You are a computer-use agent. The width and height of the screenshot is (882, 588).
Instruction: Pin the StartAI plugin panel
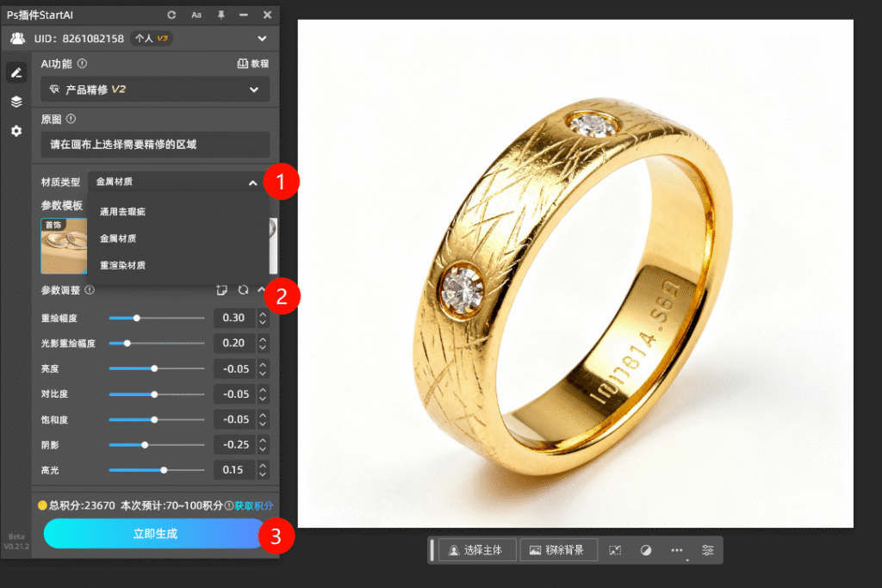221,15
